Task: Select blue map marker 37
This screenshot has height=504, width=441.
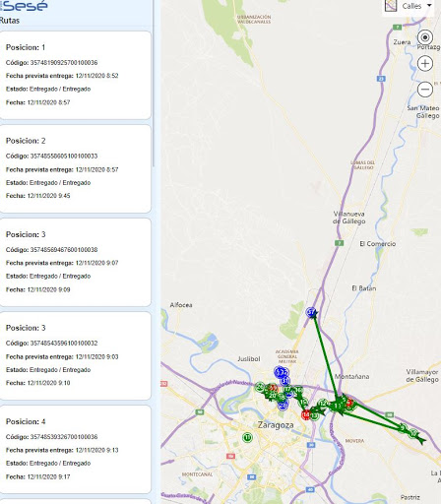Action: (311, 312)
